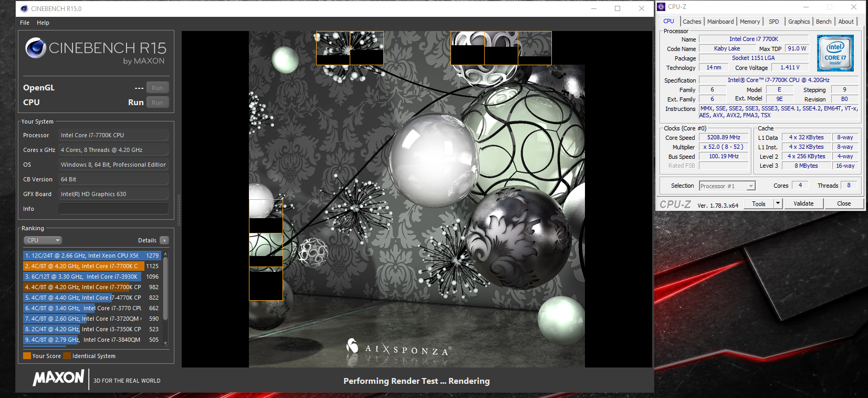Screen dimensions: 868x398
Task: Open the Graphics tab in CPU-Z
Action: click(799, 22)
